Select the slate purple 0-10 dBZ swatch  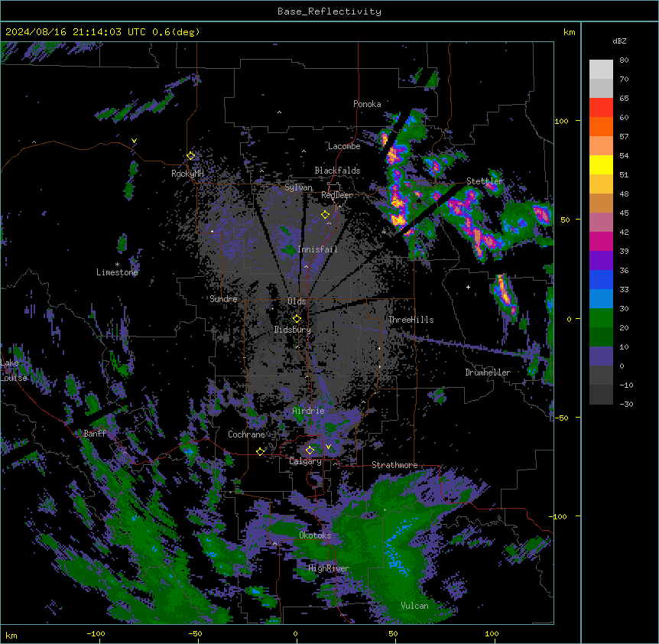(601, 356)
